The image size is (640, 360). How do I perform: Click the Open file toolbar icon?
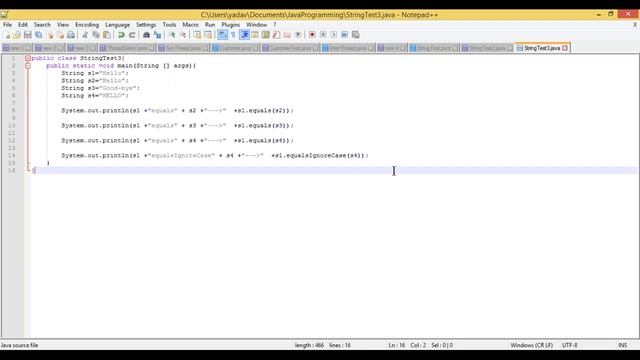[x=17, y=35]
